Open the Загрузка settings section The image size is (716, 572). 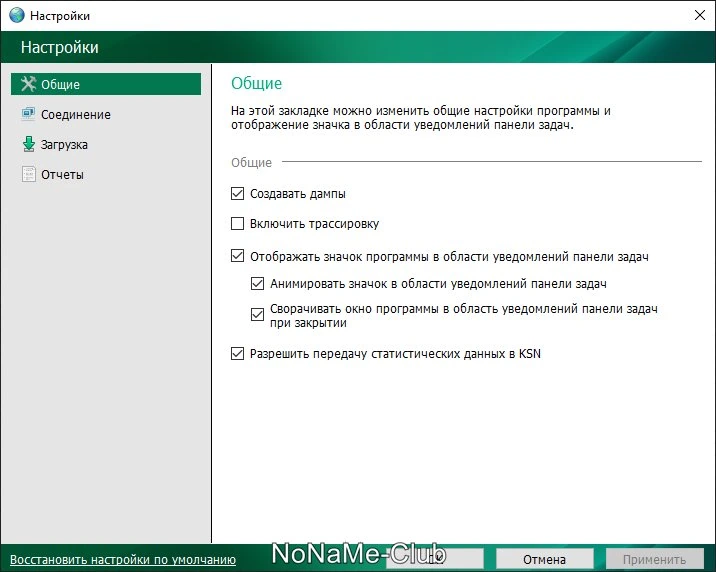(x=106, y=144)
